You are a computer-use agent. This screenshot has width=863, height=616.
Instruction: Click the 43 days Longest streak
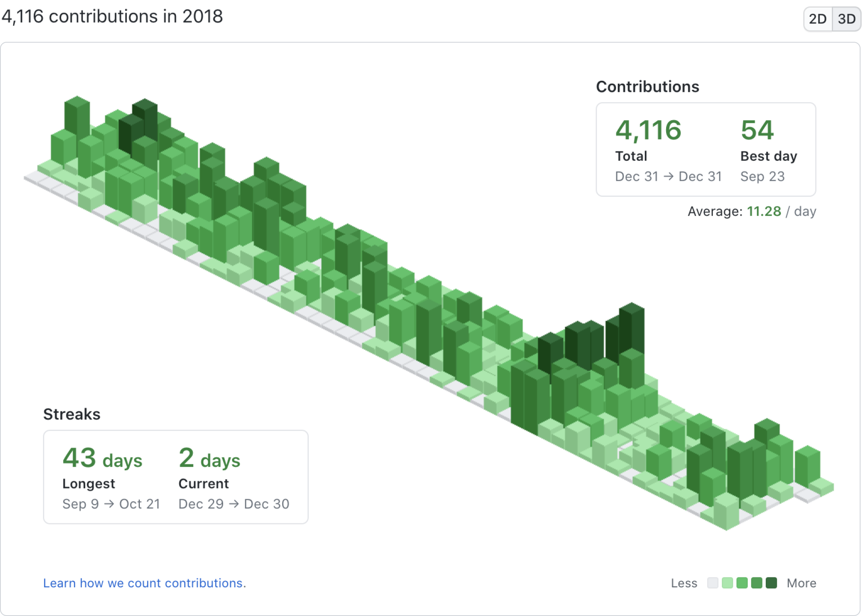102,458
